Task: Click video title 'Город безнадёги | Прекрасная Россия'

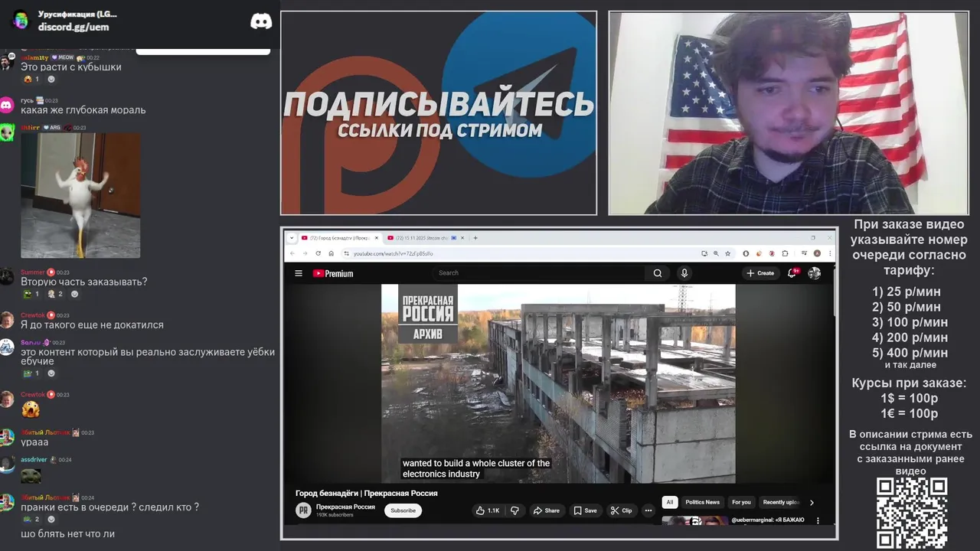Action: (367, 494)
